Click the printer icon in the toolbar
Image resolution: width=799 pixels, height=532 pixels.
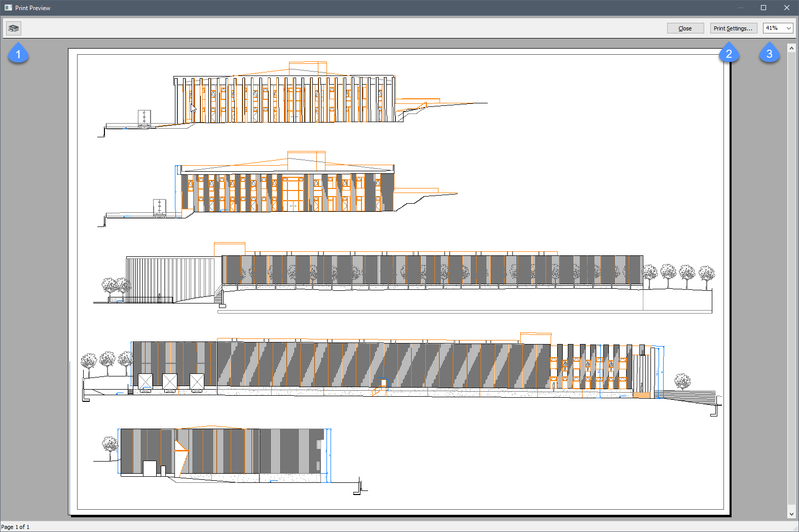(14, 28)
